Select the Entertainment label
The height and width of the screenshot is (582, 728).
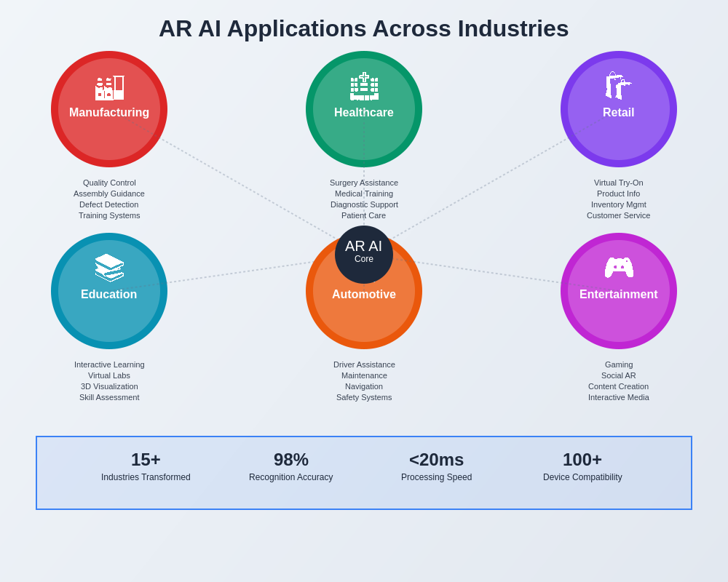click(x=618, y=295)
